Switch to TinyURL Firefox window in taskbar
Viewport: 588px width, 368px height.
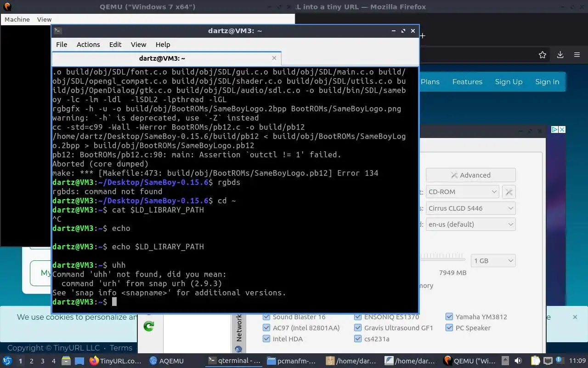coord(116,361)
